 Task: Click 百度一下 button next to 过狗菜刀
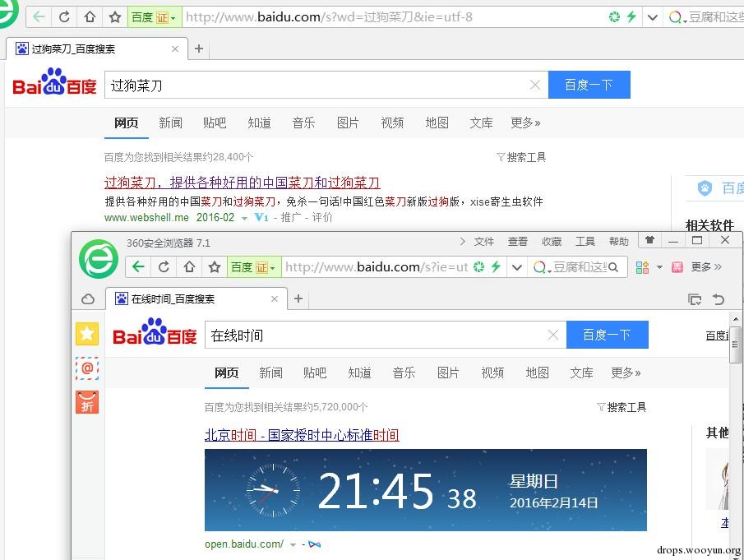589,85
